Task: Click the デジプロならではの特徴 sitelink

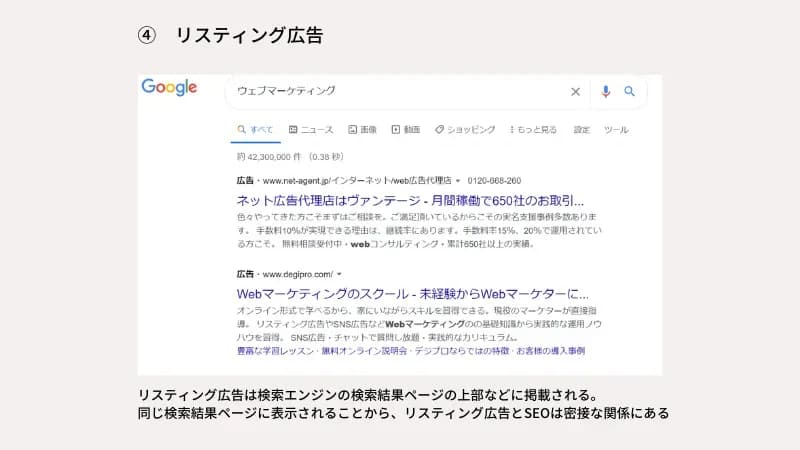Action: tap(462, 351)
